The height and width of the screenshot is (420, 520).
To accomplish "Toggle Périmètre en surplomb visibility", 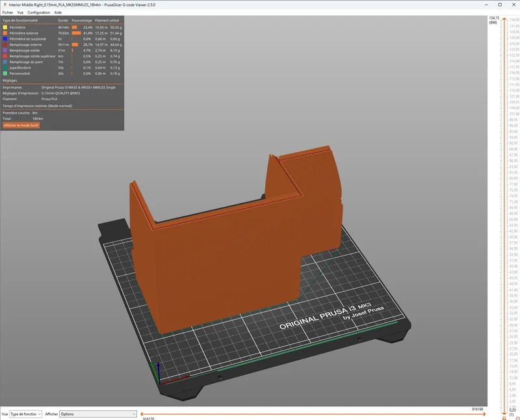I will (62, 39).
